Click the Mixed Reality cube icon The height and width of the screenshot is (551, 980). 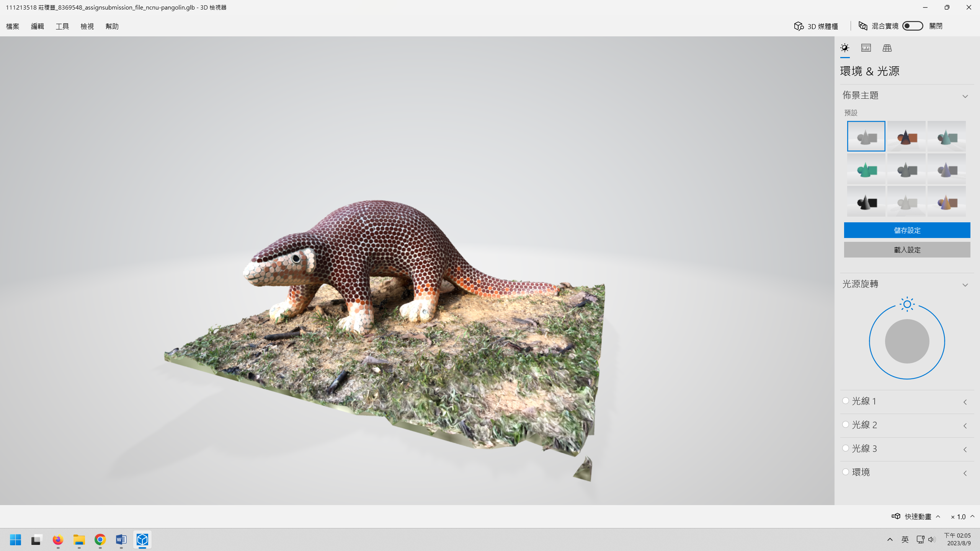click(x=863, y=26)
